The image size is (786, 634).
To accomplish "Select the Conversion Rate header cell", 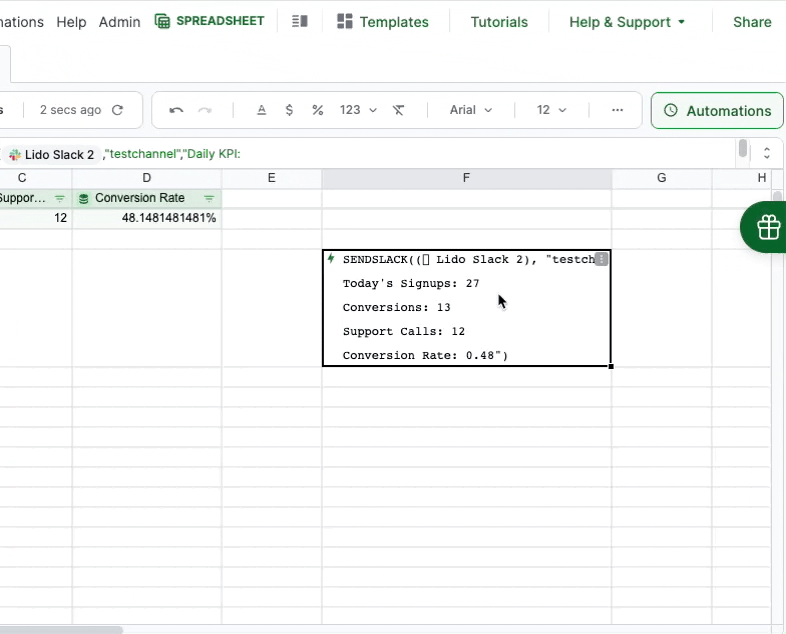I will pos(146,198).
